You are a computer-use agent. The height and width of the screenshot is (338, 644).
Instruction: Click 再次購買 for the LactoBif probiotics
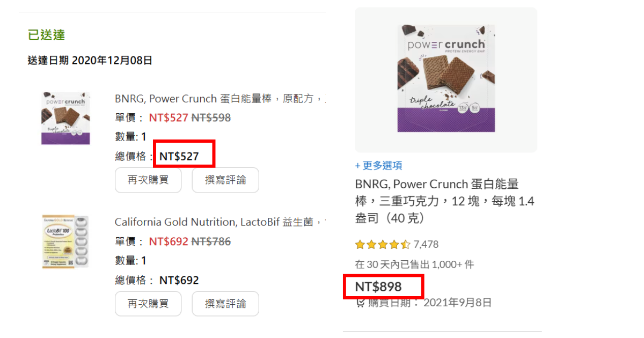coord(148,304)
